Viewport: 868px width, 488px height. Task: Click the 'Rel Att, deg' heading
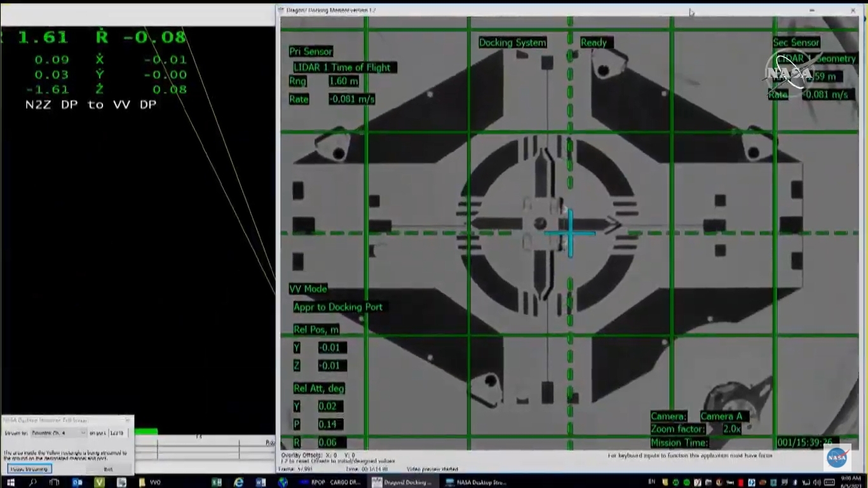[x=319, y=388]
